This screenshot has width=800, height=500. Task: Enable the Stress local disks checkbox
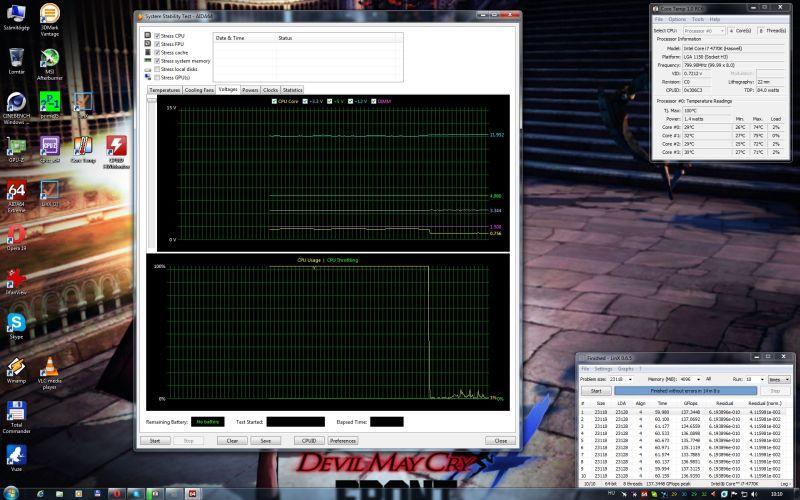157,69
